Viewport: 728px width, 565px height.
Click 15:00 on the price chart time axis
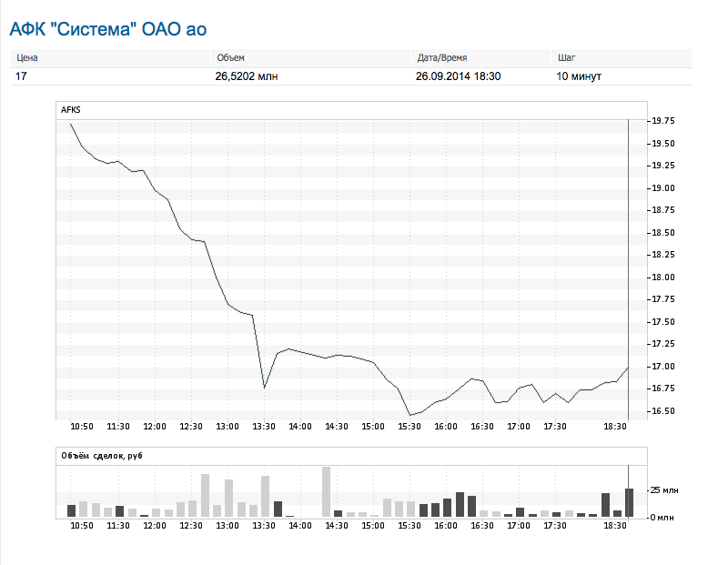point(373,426)
